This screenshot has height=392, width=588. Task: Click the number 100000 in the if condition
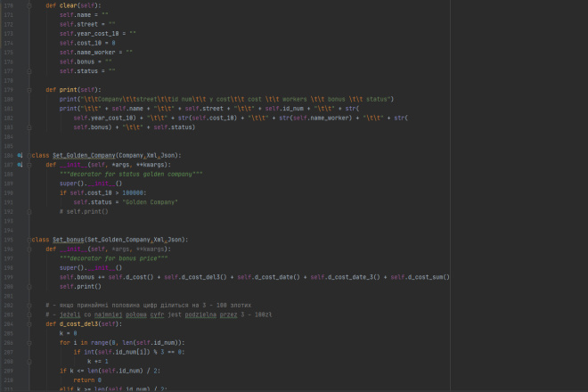click(x=133, y=192)
